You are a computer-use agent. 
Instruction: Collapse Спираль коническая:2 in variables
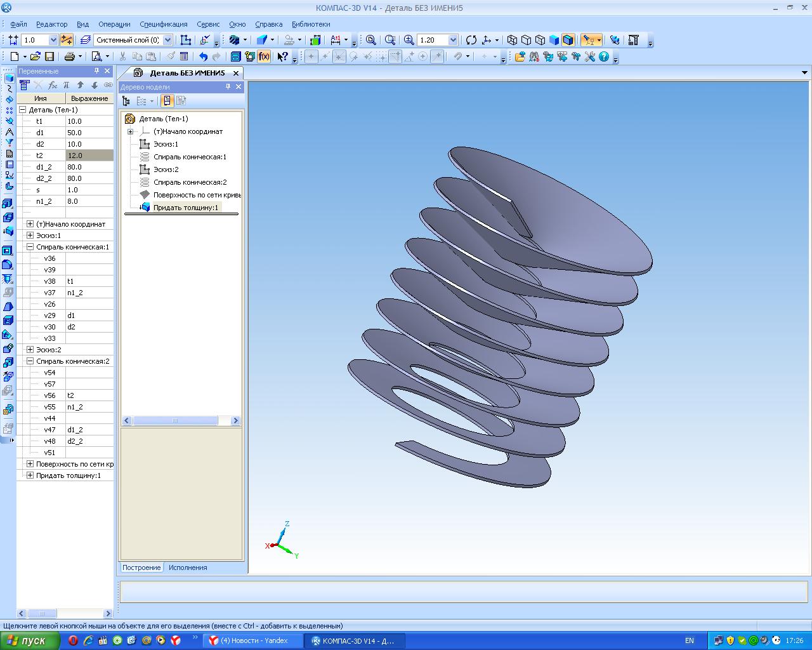[x=30, y=361]
